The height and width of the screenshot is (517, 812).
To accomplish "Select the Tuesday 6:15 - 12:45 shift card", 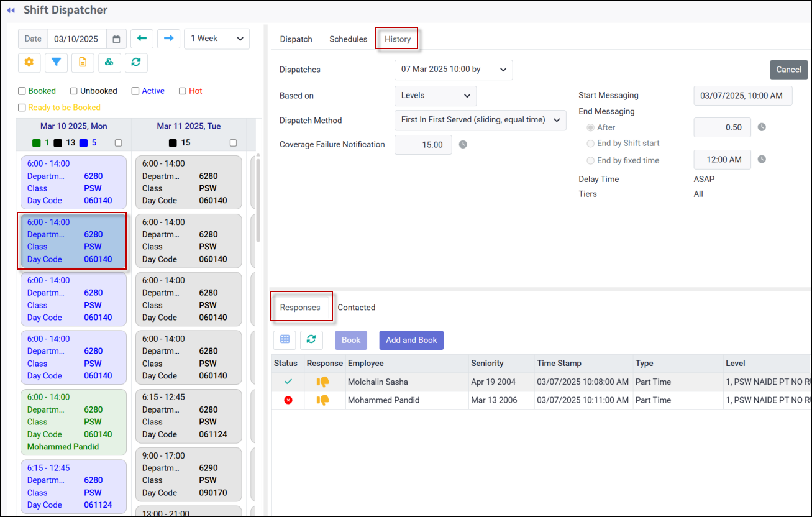I will pyautogui.click(x=188, y=416).
